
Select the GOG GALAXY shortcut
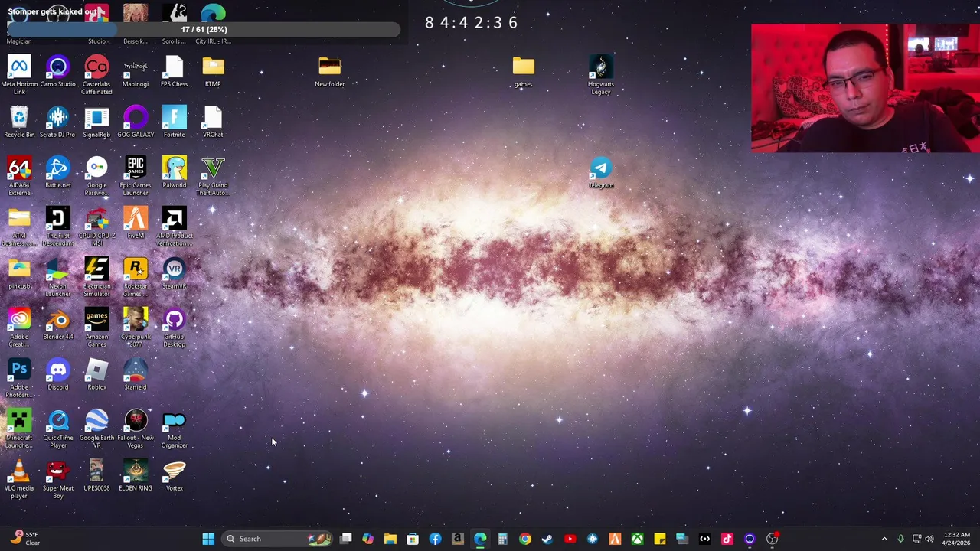tap(136, 122)
